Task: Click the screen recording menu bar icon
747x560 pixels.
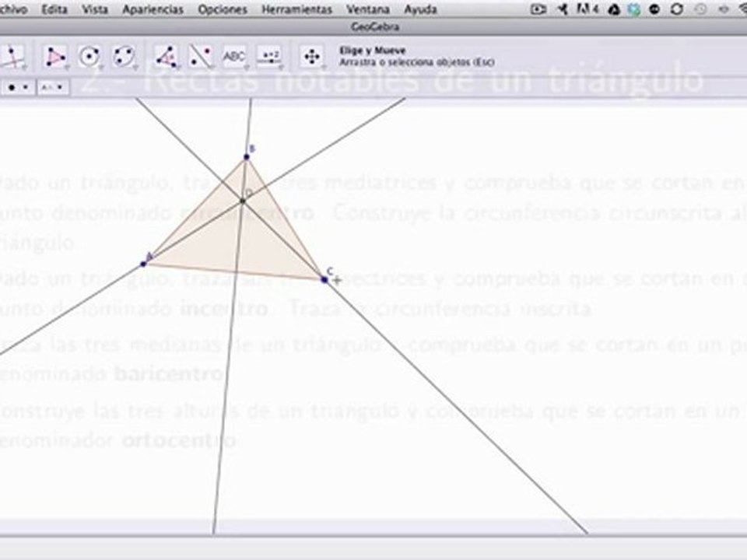Action: 538,9
